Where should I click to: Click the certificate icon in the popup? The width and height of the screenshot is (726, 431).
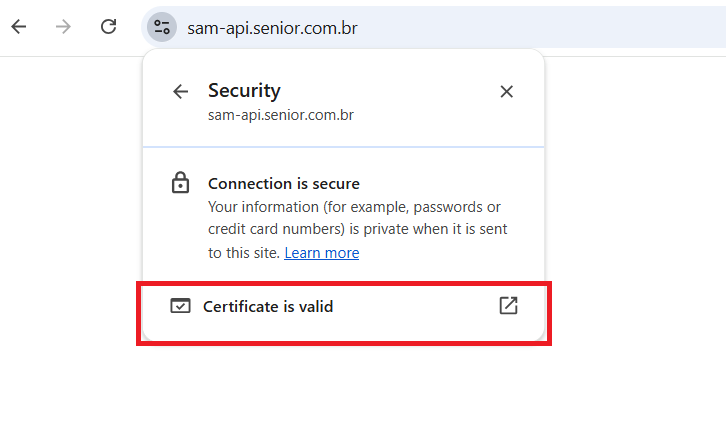(x=180, y=306)
